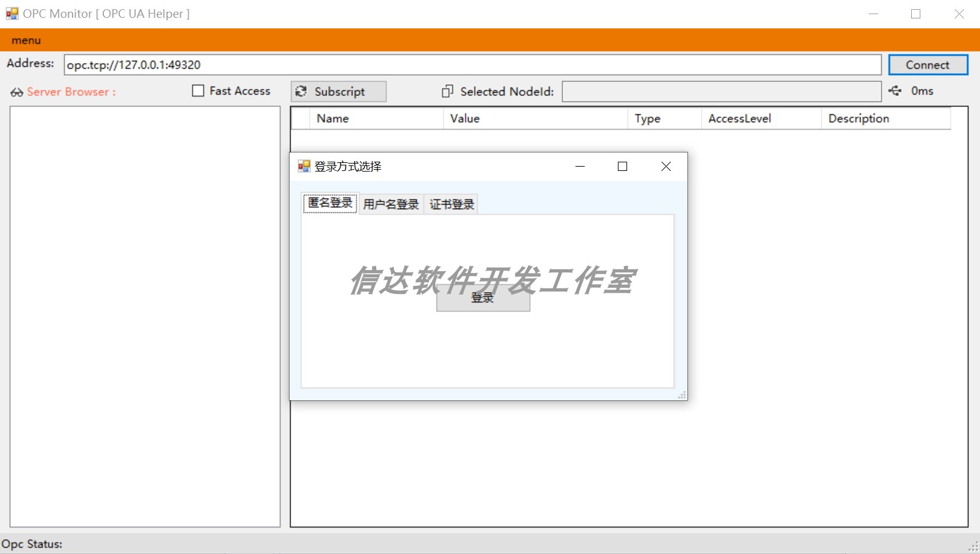Image resolution: width=980 pixels, height=554 pixels.
Task: Maximize the OPC Monitor main window
Action: pos(916,14)
